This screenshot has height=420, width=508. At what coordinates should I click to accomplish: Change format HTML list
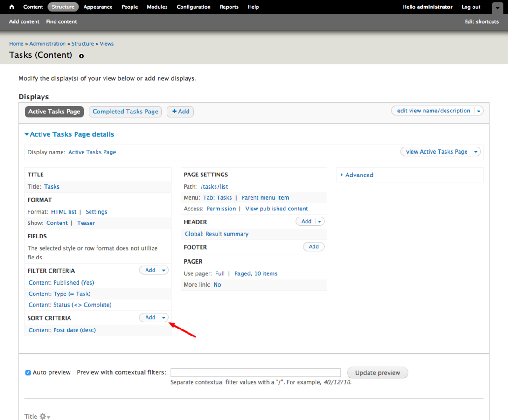click(x=63, y=212)
